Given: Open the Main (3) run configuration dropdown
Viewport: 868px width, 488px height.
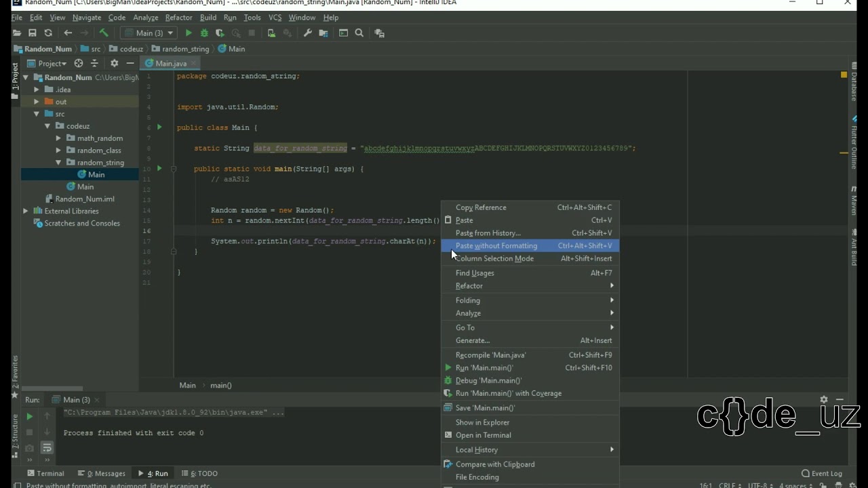Looking at the screenshot, I should tap(149, 33).
